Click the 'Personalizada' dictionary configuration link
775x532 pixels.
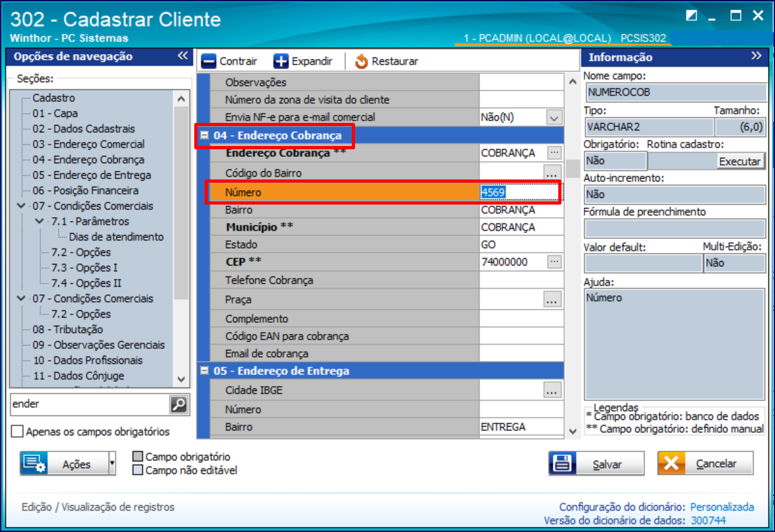722,507
